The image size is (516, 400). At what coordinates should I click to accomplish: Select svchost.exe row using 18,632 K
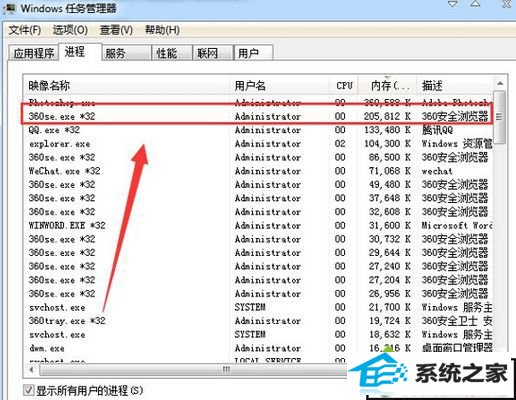click(257, 334)
